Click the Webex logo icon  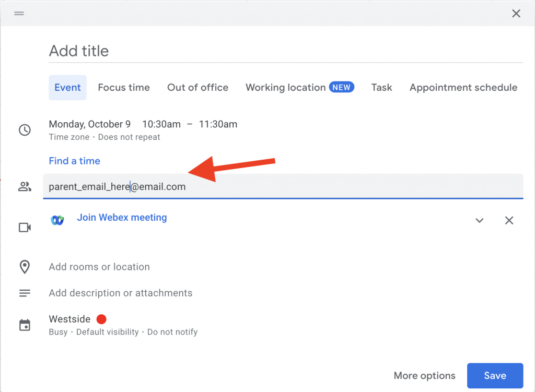point(57,220)
